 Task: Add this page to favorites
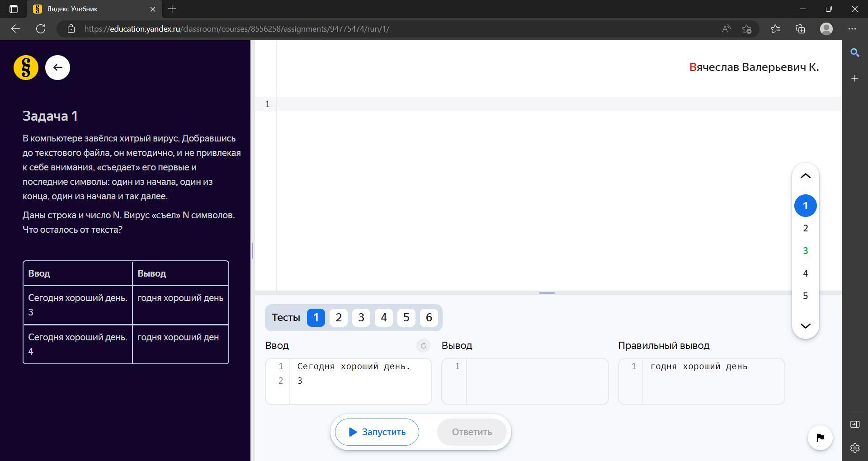point(747,29)
